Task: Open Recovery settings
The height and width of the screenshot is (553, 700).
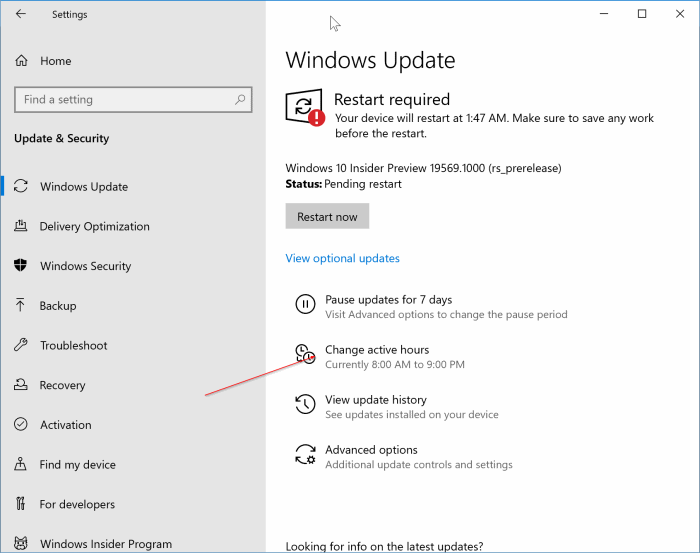Action: pos(62,385)
